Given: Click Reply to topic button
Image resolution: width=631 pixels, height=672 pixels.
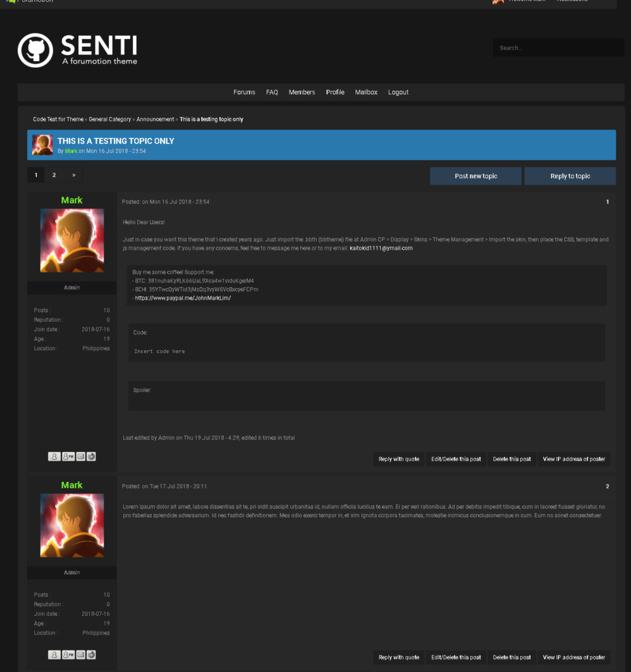Looking at the screenshot, I should [570, 176].
